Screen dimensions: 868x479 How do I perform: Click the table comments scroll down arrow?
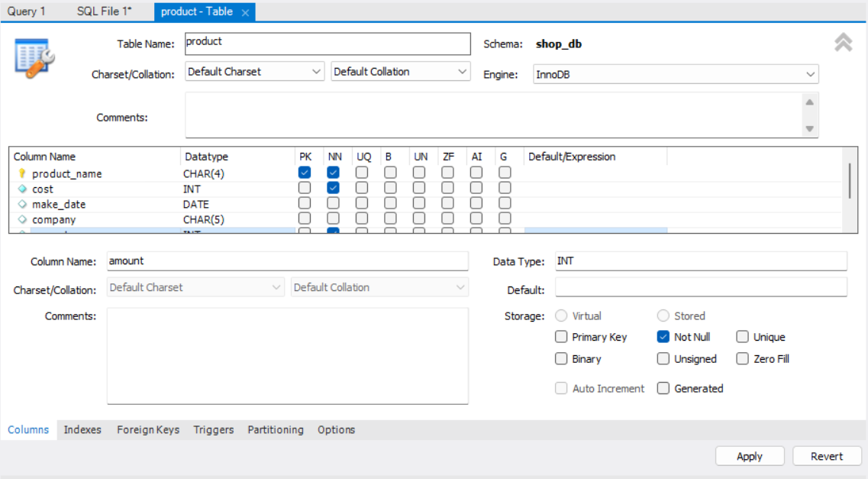[x=809, y=128]
